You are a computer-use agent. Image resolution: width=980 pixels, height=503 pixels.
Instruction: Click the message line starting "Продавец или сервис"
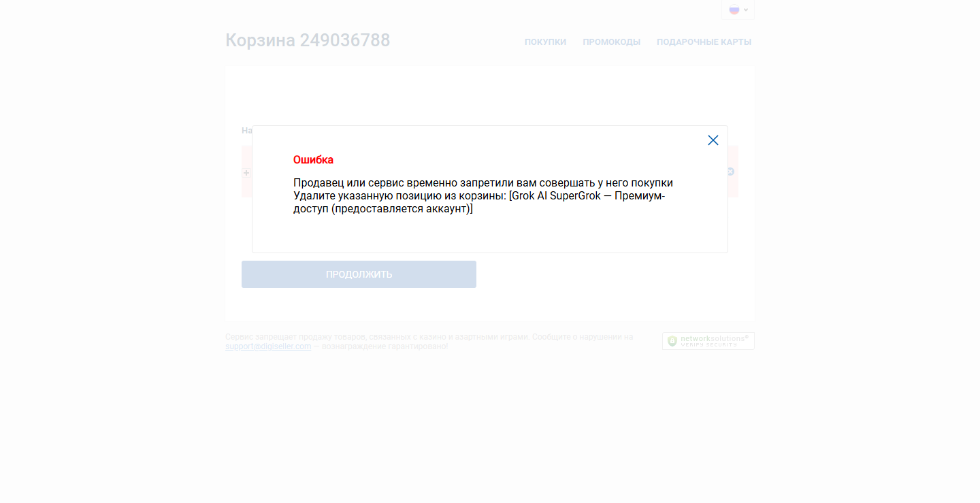(483, 183)
